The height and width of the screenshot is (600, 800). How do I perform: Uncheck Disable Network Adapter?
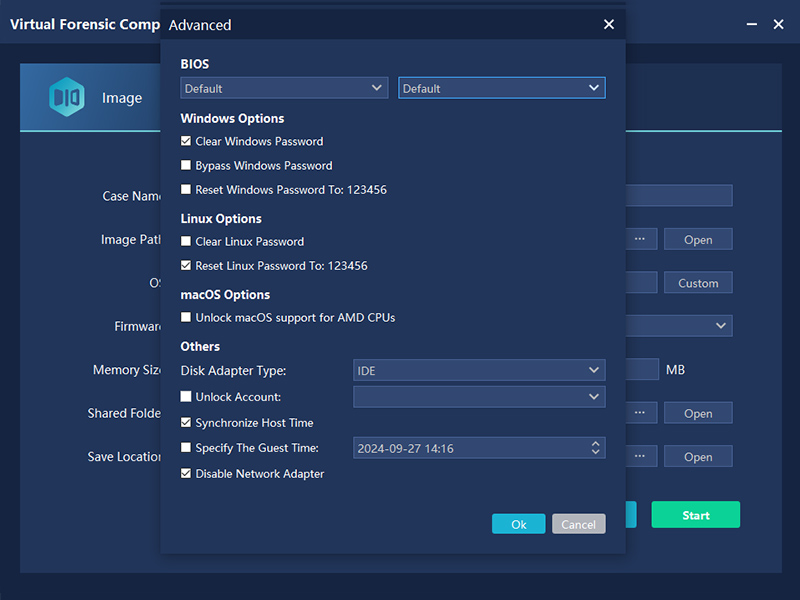pyautogui.click(x=186, y=474)
